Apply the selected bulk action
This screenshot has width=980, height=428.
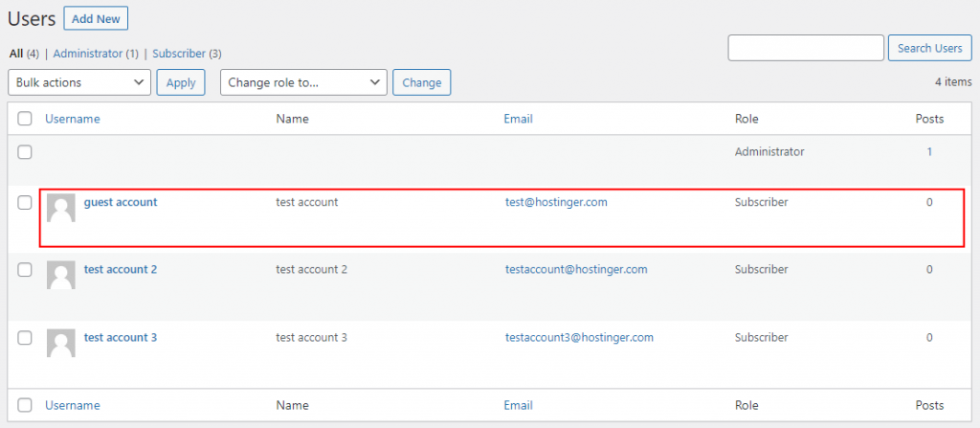(x=181, y=82)
